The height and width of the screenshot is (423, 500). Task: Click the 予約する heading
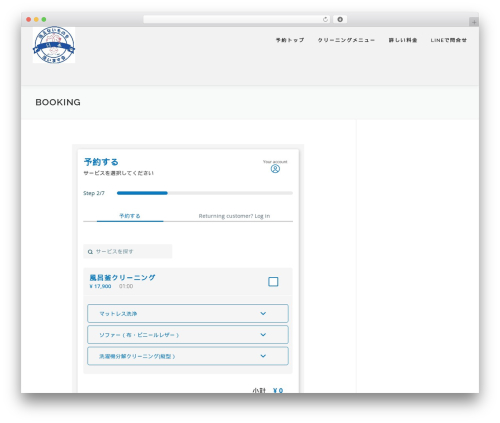pos(101,162)
